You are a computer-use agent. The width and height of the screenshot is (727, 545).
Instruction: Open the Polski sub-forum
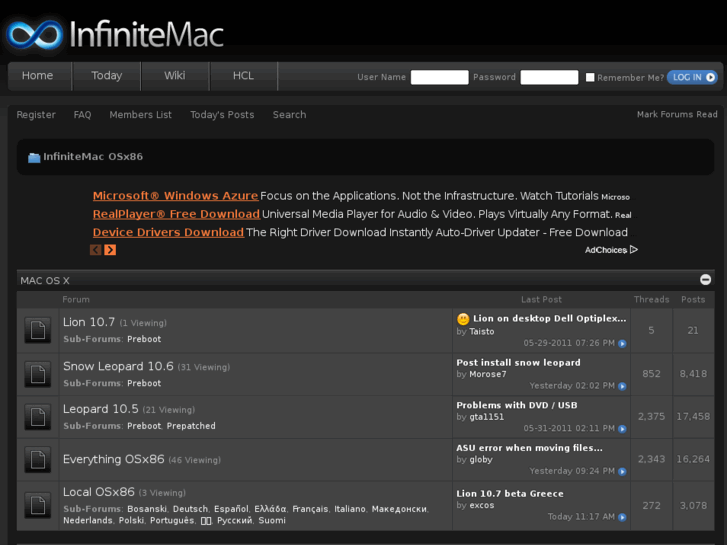[131, 520]
